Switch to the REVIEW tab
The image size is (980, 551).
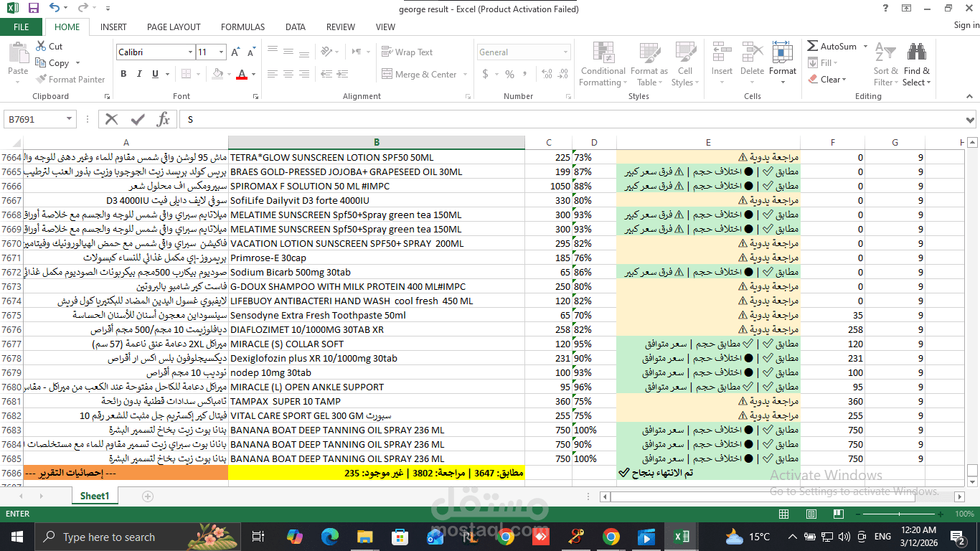340,27
